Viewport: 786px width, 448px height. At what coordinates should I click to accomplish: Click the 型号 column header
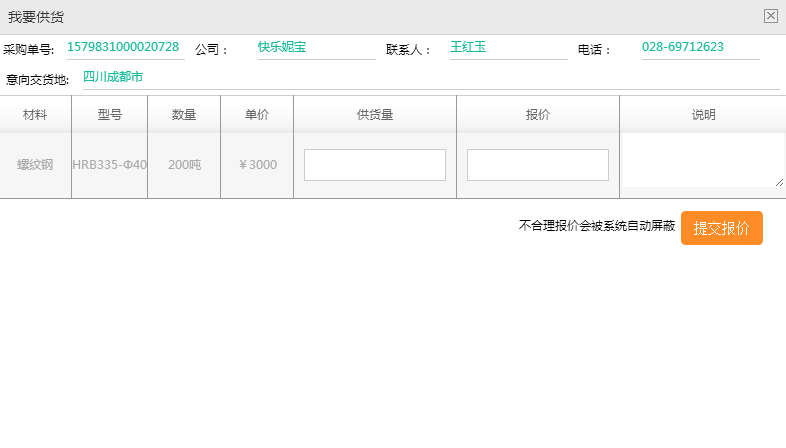[x=110, y=115]
